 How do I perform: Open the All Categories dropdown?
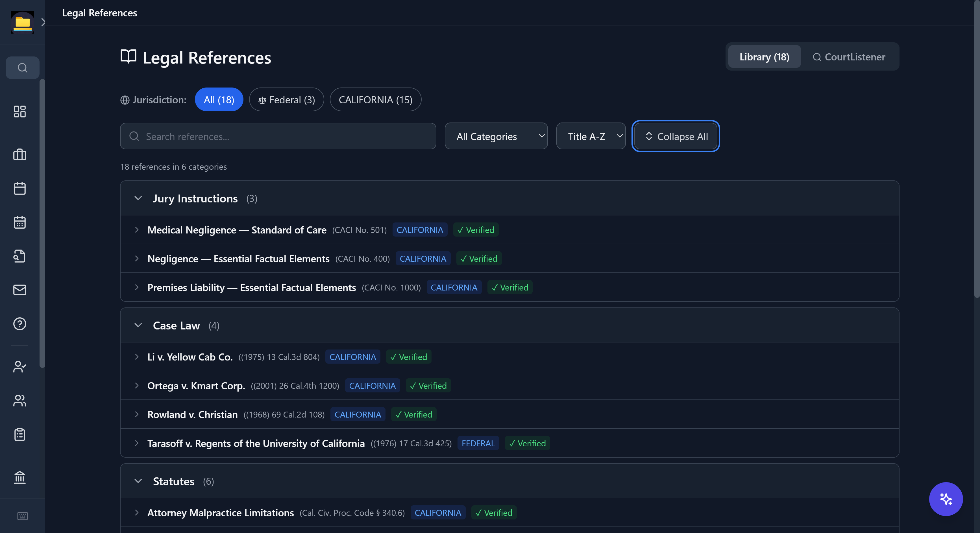[x=496, y=136]
